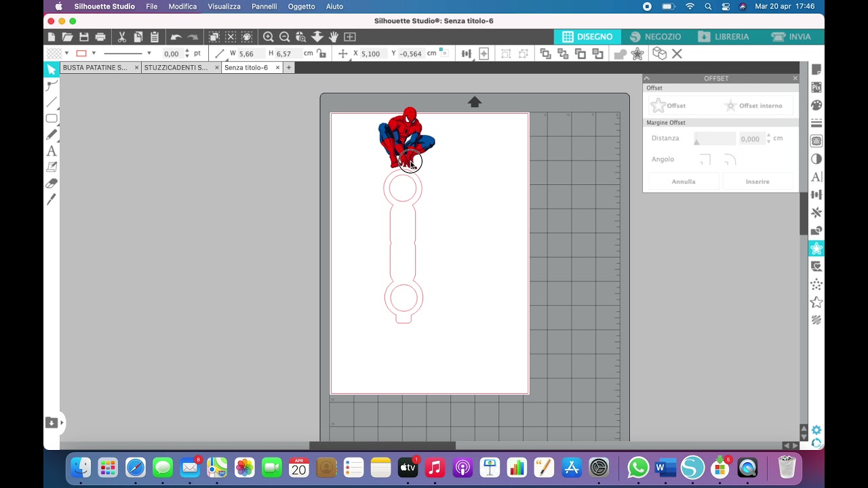Screen dimensions: 868x488
Task: Zoom in with the plus magnifier
Action: point(269,37)
